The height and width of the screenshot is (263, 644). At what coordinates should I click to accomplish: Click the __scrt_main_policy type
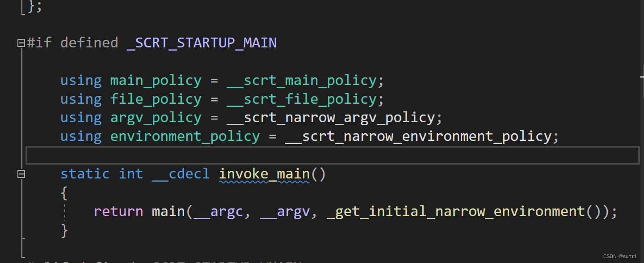point(302,81)
